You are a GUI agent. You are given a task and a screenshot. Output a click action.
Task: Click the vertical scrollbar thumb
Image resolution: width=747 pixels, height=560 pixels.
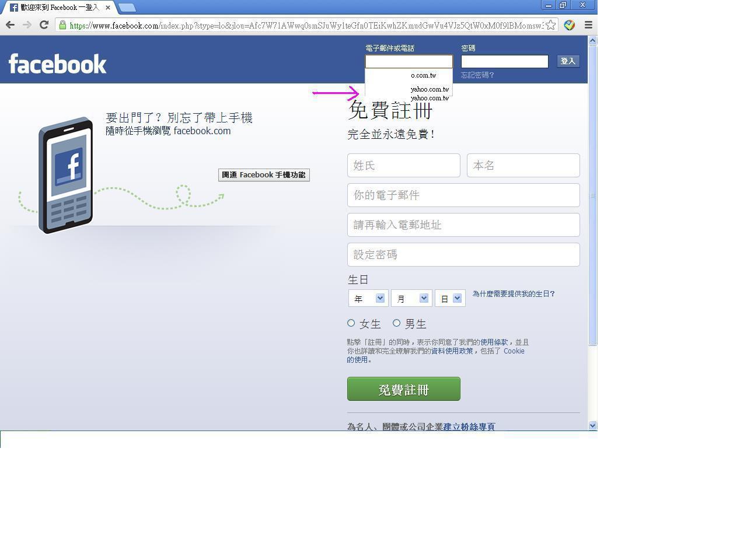click(592, 195)
